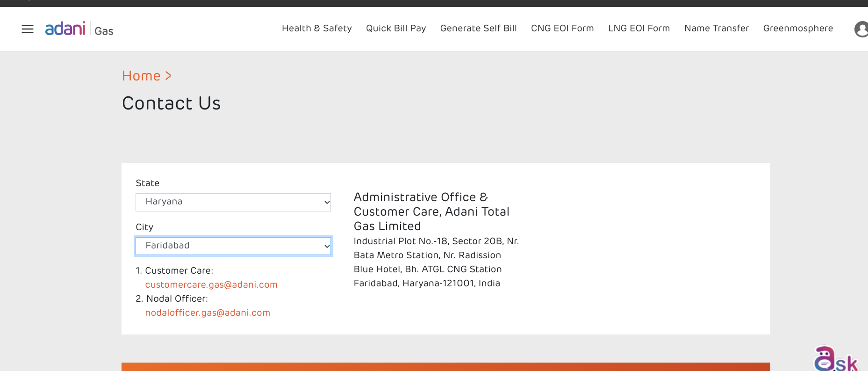Click the Contact Us page heading
868x371 pixels.
click(x=171, y=103)
